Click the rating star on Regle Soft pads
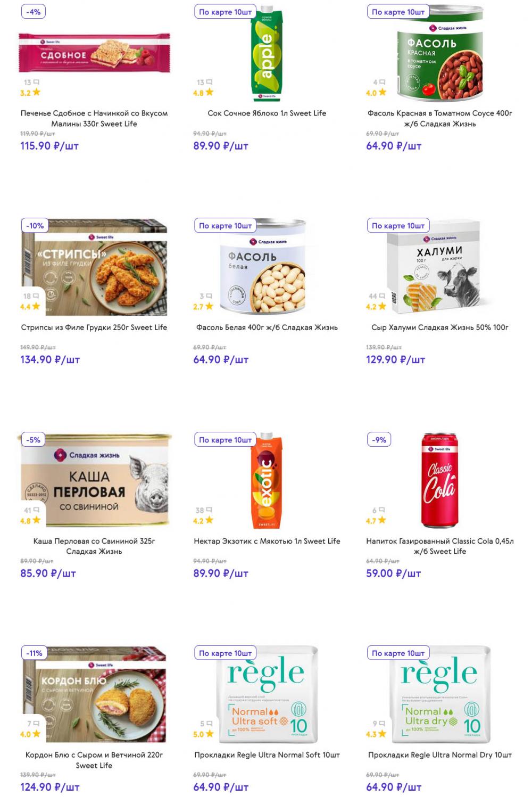The height and width of the screenshot is (804, 532). coord(209,734)
